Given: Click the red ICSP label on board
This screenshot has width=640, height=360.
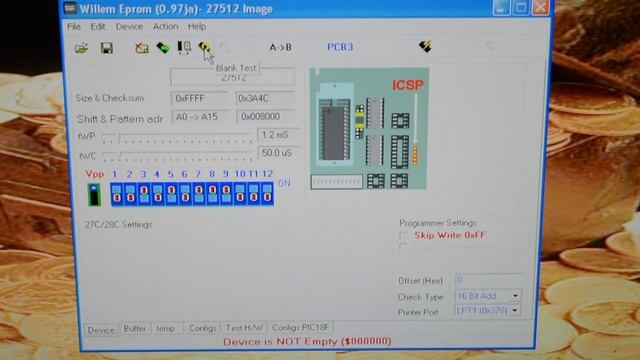Looking at the screenshot, I should pyautogui.click(x=408, y=85).
